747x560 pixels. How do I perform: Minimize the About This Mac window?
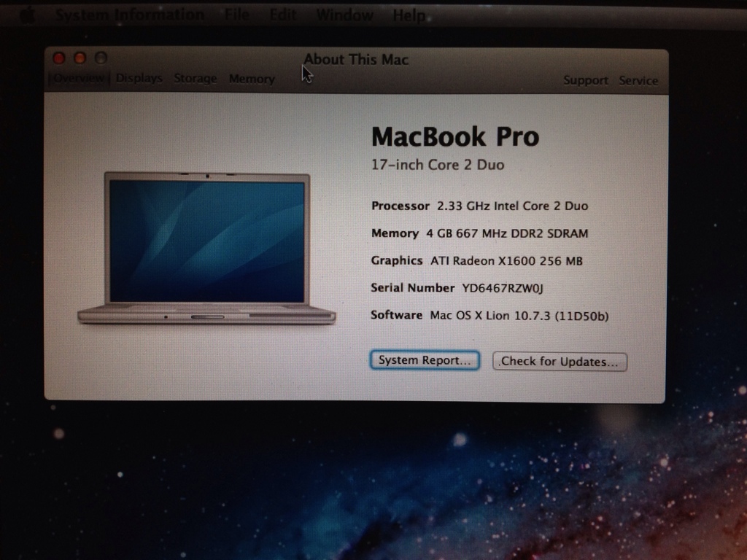pyautogui.click(x=80, y=58)
